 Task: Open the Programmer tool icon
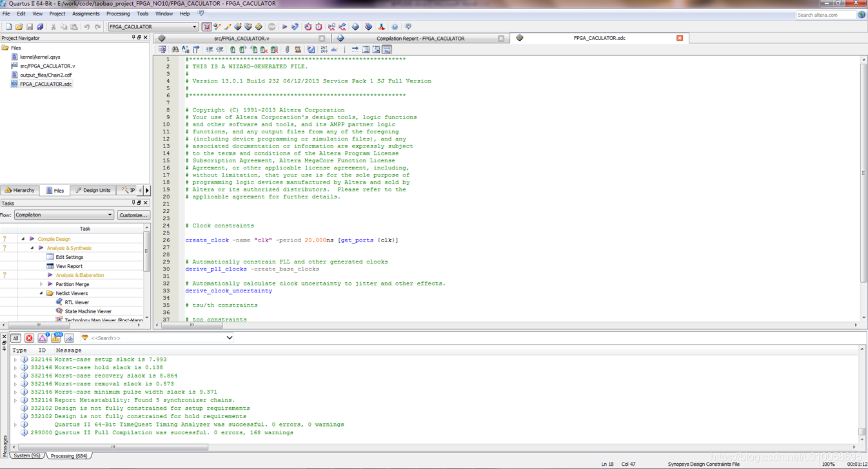point(368,27)
